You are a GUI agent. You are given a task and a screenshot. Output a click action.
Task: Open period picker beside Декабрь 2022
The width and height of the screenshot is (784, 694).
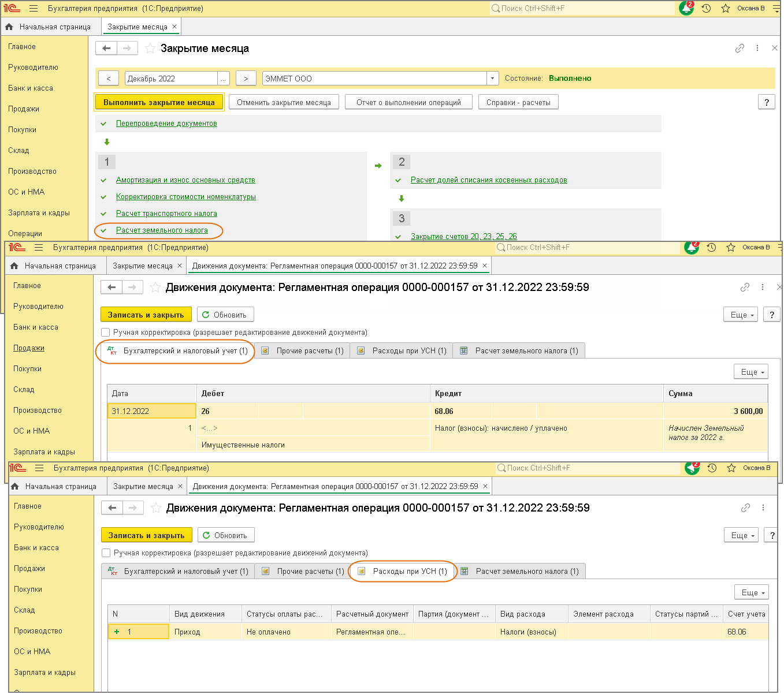click(224, 79)
